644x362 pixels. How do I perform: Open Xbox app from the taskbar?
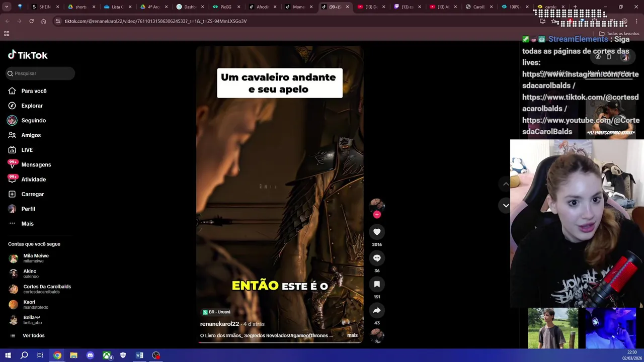pos(107,355)
